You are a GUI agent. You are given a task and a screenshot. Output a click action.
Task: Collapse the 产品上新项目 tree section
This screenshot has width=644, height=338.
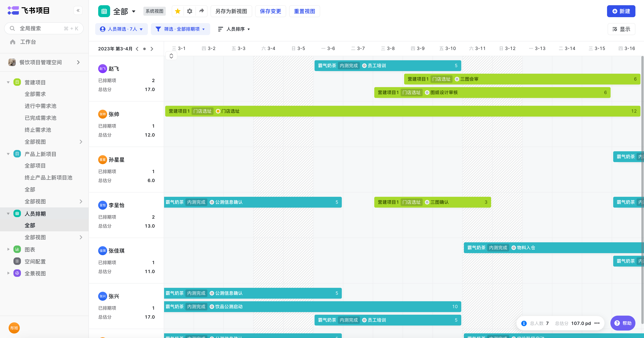pos(8,154)
